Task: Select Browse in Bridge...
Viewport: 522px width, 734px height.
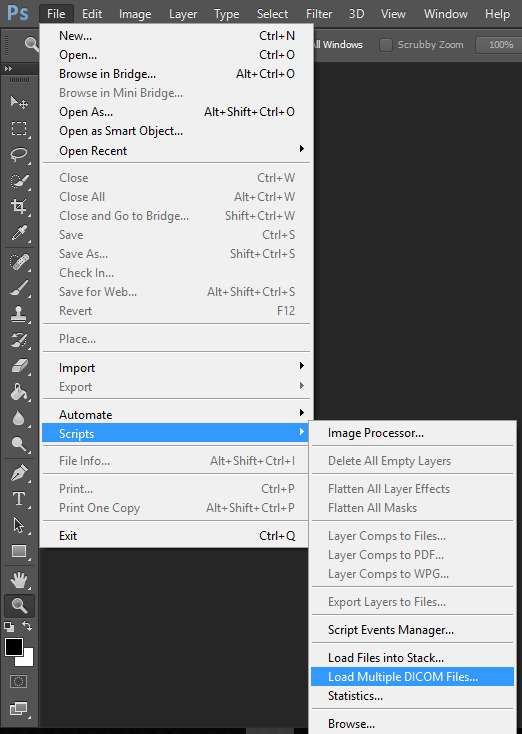Action: click(176, 74)
